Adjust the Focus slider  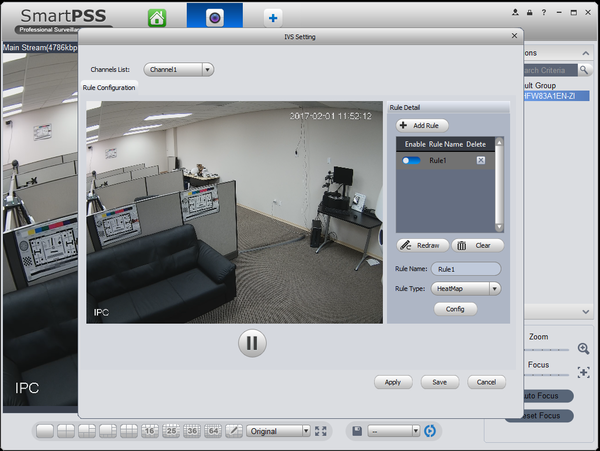pyautogui.click(x=546, y=375)
